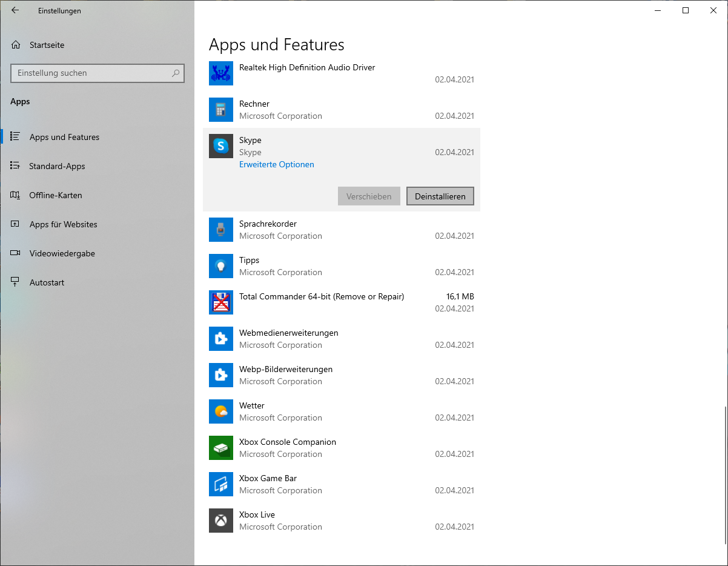The height and width of the screenshot is (566, 728).
Task: Go back with the arrow icon
Action: click(15, 10)
